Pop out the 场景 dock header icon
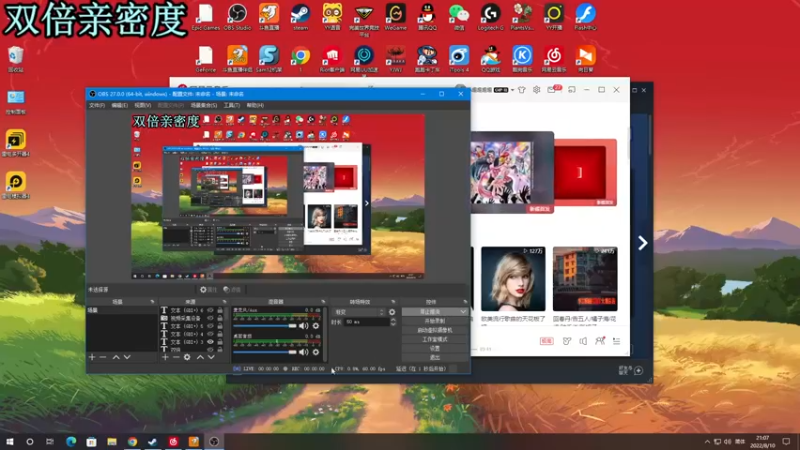This screenshot has width=800, height=450. pyautogui.click(x=152, y=302)
